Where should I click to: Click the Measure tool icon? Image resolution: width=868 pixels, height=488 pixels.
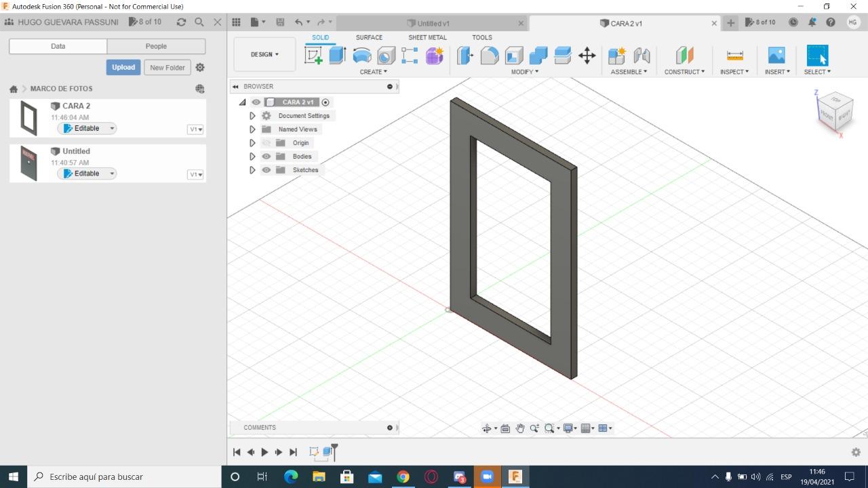pyautogui.click(x=734, y=56)
